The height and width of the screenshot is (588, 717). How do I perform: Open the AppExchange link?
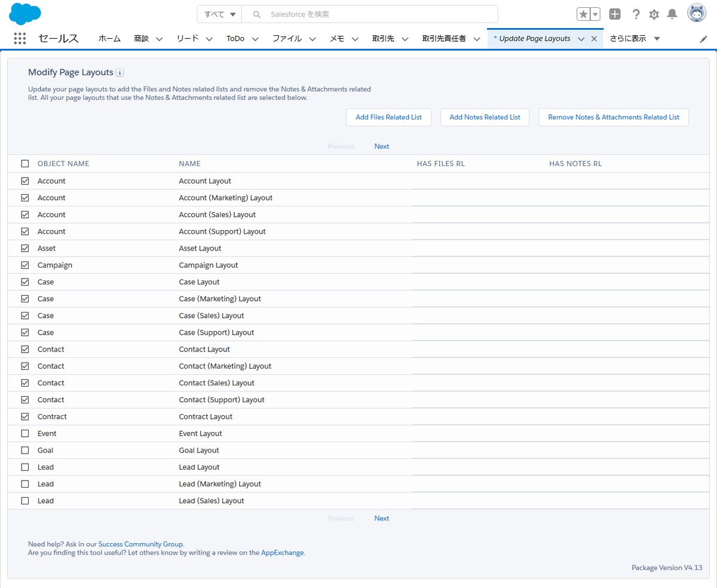point(282,553)
